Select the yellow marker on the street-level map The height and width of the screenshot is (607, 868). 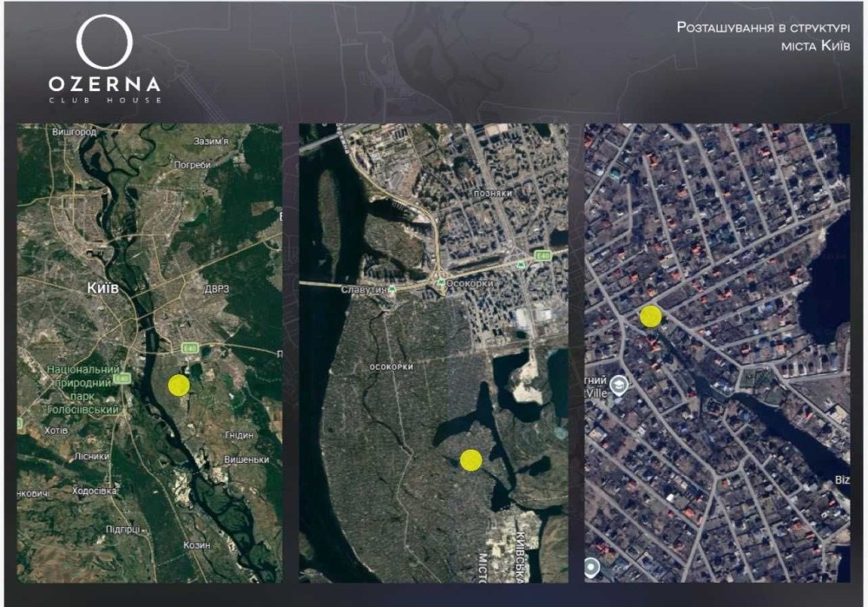pyautogui.click(x=650, y=316)
